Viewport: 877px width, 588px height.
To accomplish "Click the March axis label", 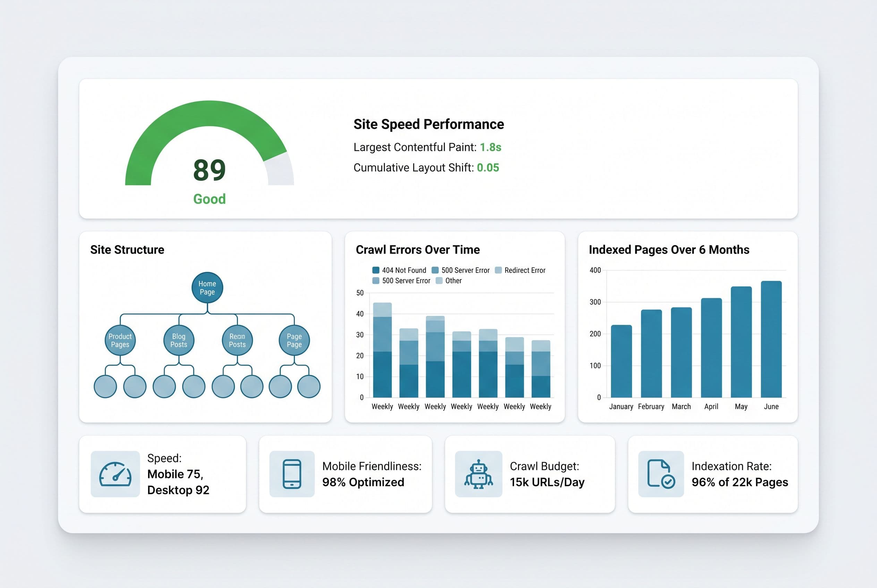I will tap(681, 406).
